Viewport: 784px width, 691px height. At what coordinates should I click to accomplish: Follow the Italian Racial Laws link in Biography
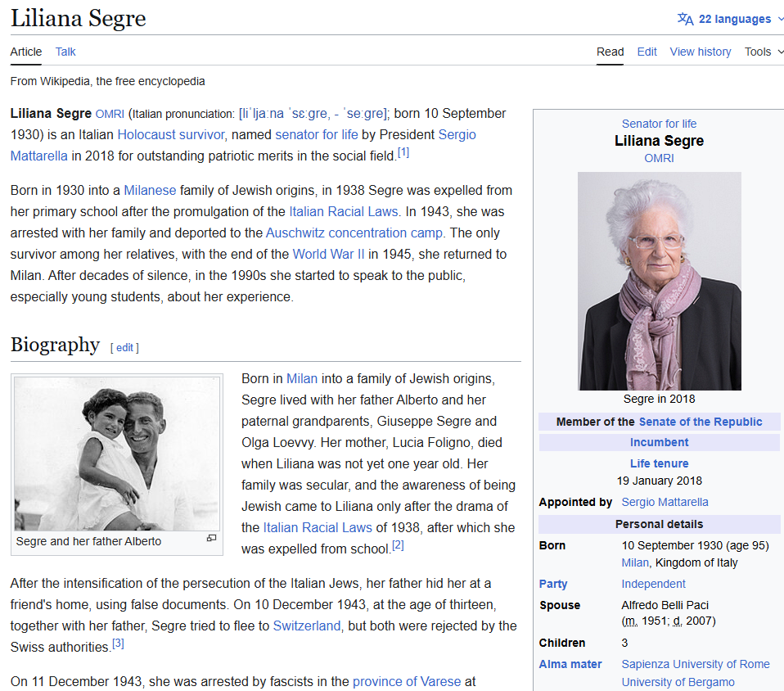[x=318, y=527]
